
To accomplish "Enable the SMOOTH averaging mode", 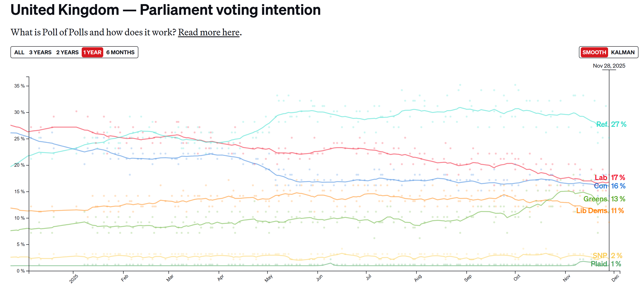I will [x=594, y=52].
